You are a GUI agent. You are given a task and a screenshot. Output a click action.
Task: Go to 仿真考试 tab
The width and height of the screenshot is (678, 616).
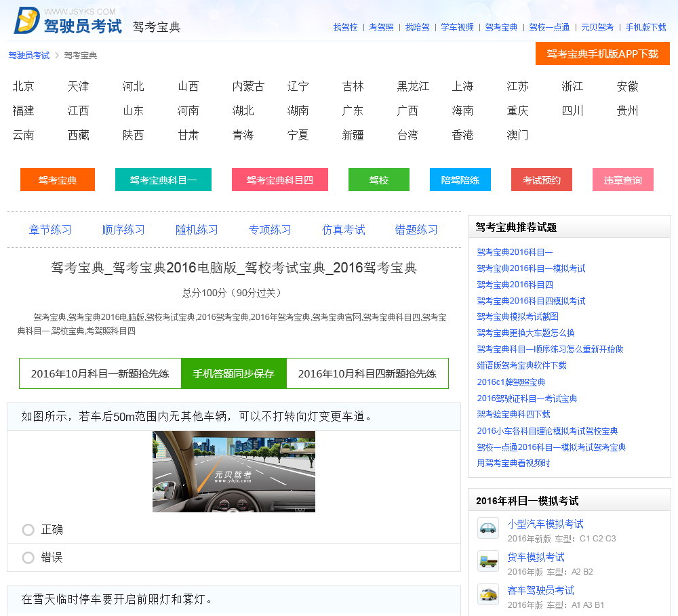click(343, 230)
